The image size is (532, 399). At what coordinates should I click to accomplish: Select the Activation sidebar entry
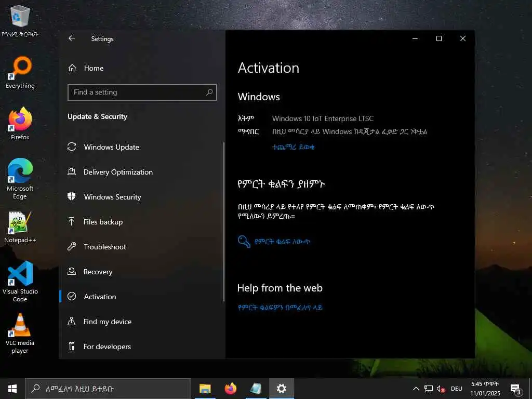tap(100, 297)
